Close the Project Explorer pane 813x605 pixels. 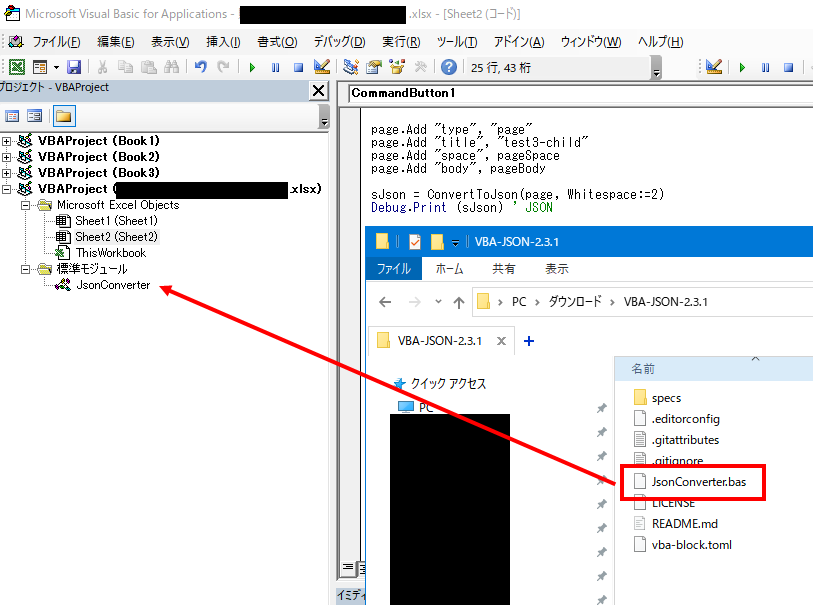tap(318, 91)
